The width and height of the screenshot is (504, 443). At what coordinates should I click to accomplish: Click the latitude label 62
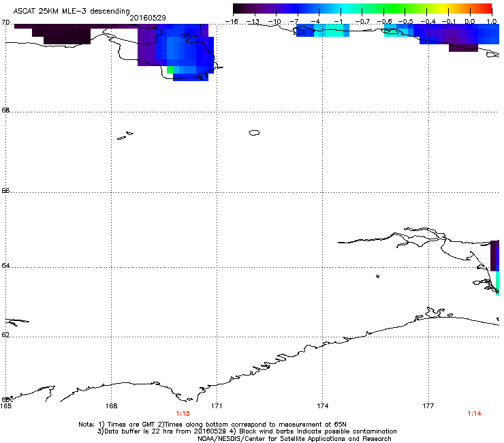pos(5,335)
